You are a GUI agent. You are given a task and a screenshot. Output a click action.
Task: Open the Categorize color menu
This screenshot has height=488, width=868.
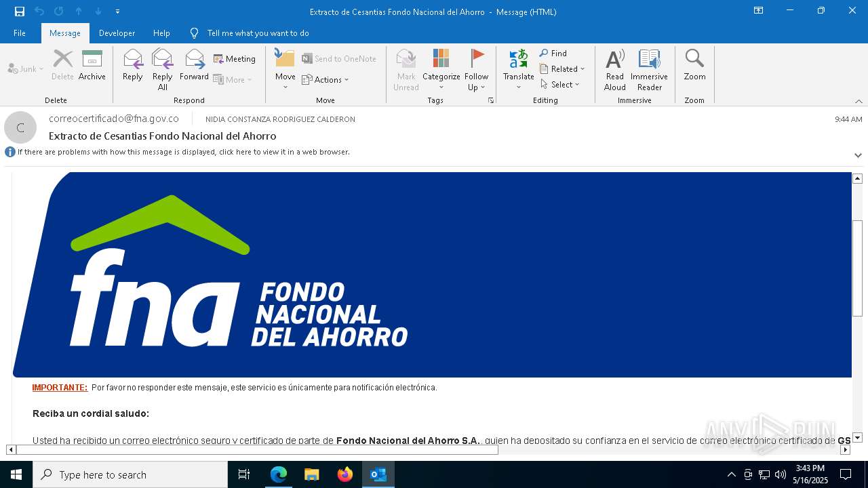click(x=441, y=70)
